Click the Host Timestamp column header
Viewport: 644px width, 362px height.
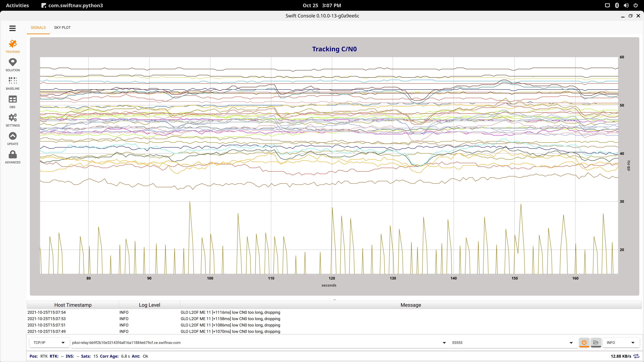(73, 305)
